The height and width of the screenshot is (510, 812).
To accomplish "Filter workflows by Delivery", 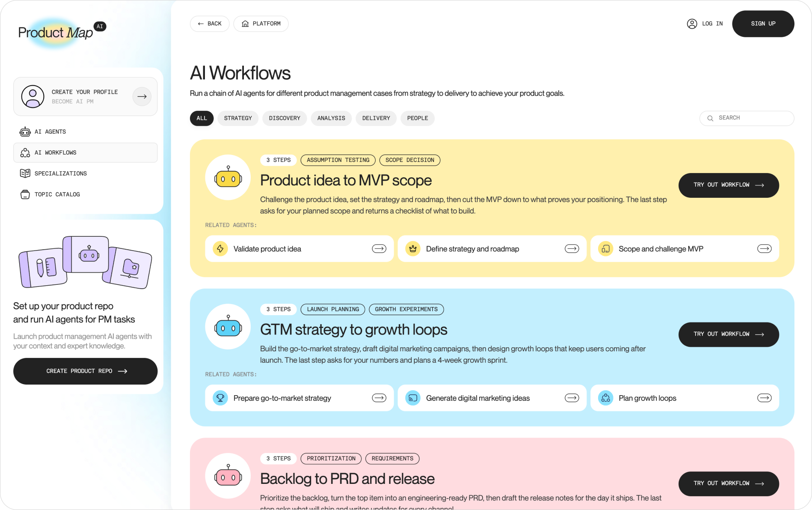I will click(376, 118).
